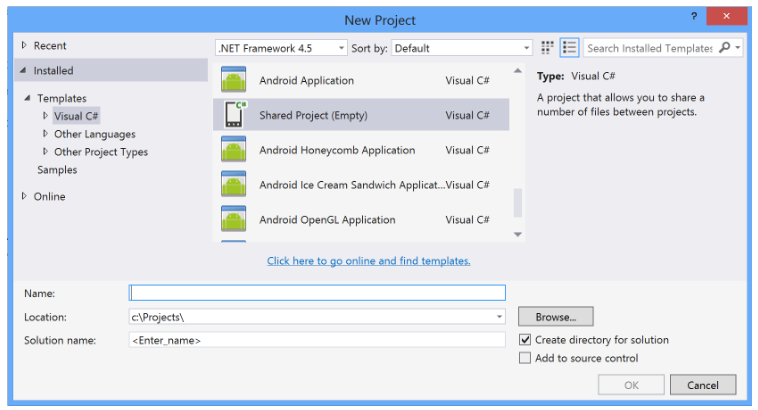Open the help question mark button
This screenshot has width=758, height=410.
coord(694,16)
